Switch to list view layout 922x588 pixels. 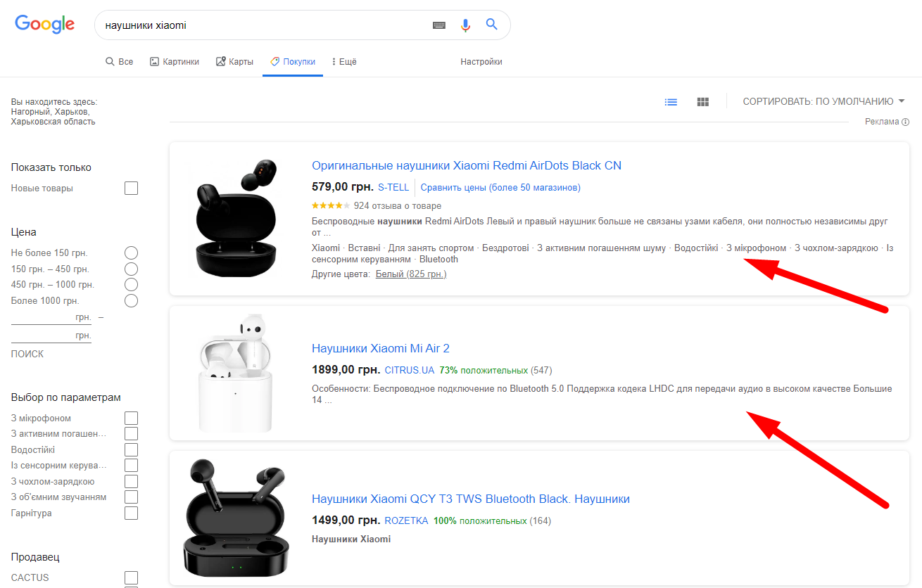pyautogui.click(x=671, y=102)
